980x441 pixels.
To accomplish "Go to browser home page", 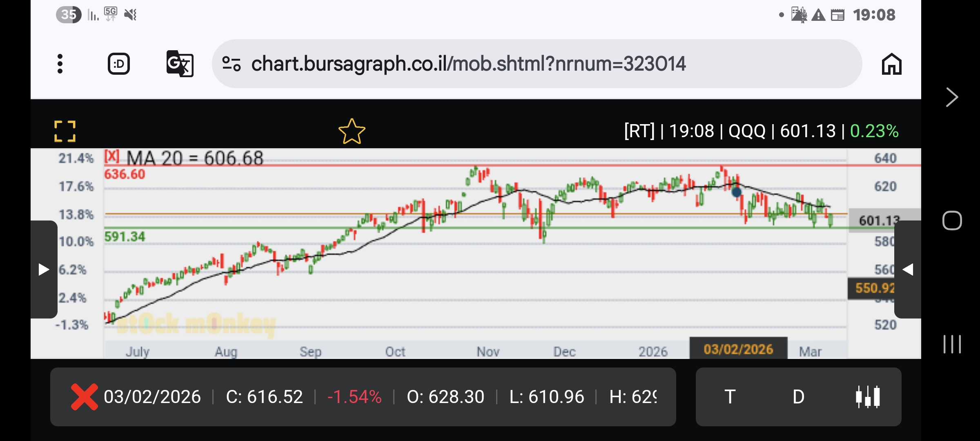I will pyautogui.click(x=891, y=64).
